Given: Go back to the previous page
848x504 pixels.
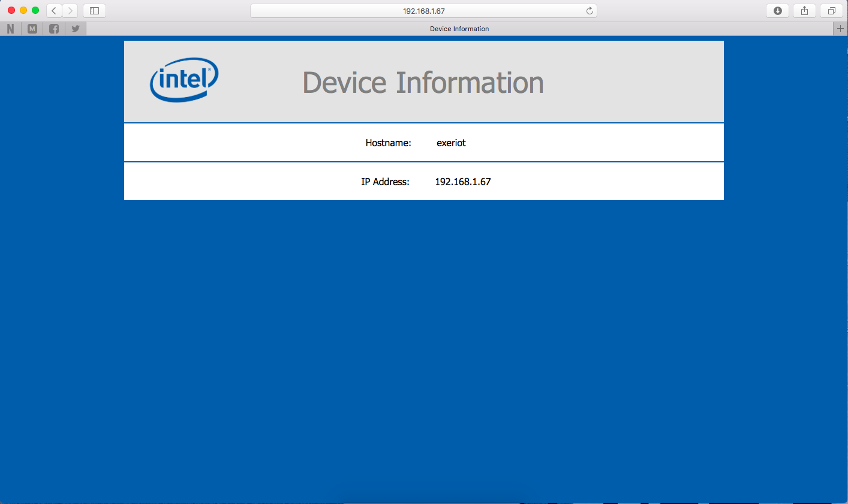Looking at the screenshot, I should 55,11.
